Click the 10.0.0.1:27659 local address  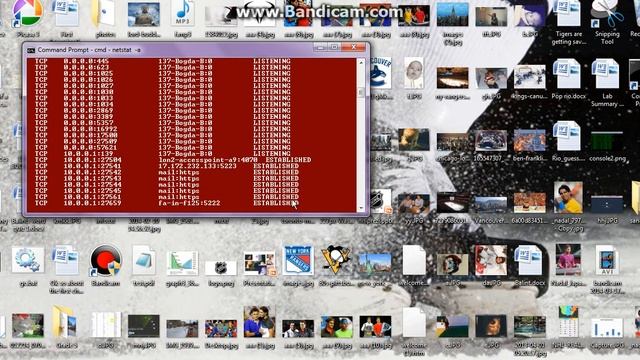click(x=92, y=203)
